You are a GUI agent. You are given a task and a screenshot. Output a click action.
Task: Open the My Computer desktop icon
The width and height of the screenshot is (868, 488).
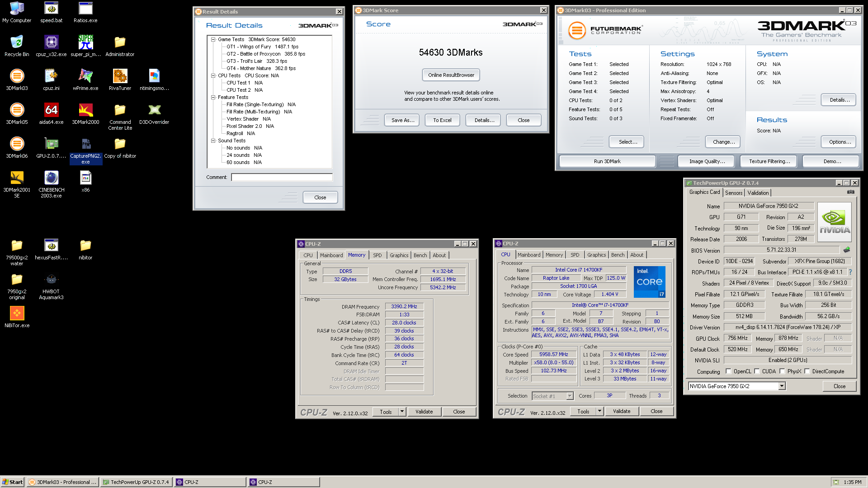click(17, 12)
